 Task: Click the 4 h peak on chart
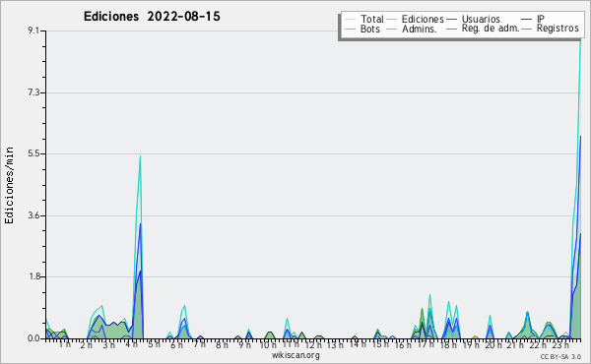pos(140,156)
